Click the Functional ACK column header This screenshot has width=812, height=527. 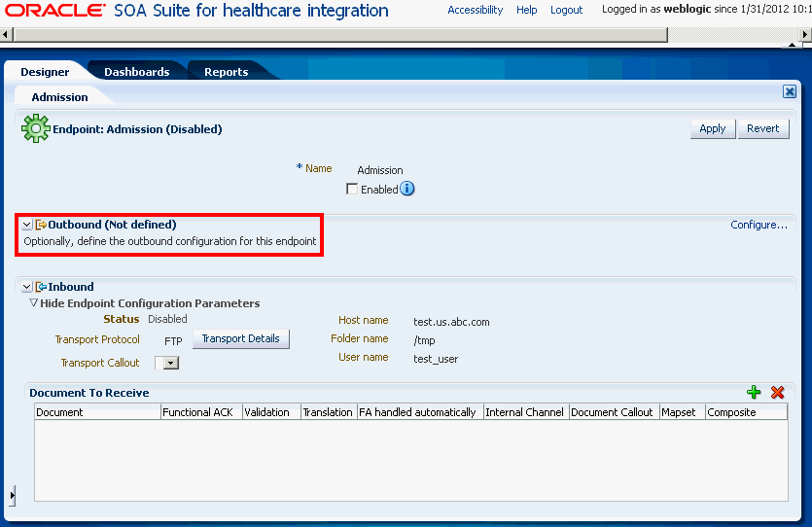point(201,412)
